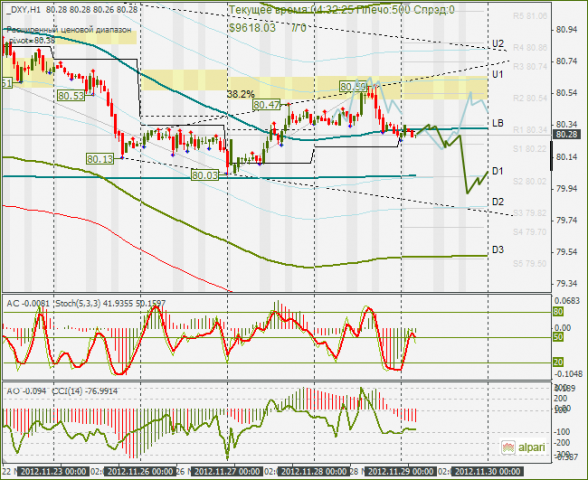Click the 2012.11.26 00:00 date marker

(x=140, y=471)
